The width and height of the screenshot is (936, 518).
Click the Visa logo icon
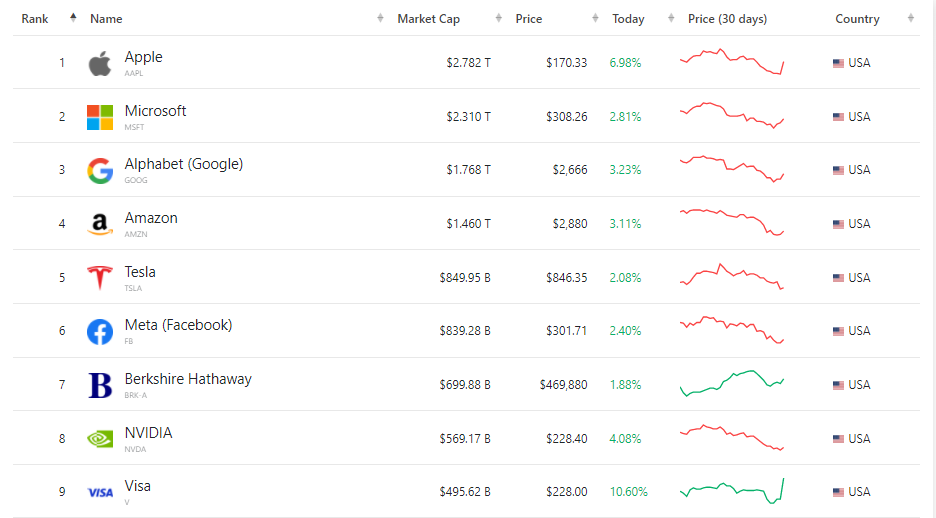[100, 492]
